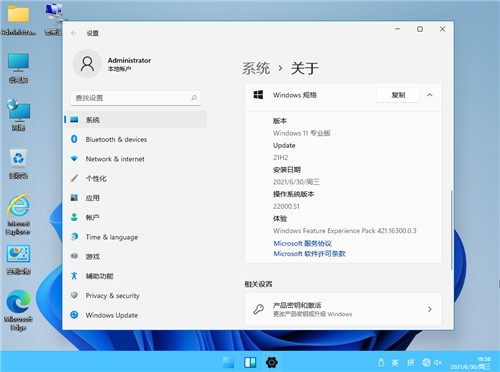Select the Internet Explorer desktop icon
Image resolution: width=500 pixels, height=372 pixels.
pyautogui.click(x=18, y=215)
